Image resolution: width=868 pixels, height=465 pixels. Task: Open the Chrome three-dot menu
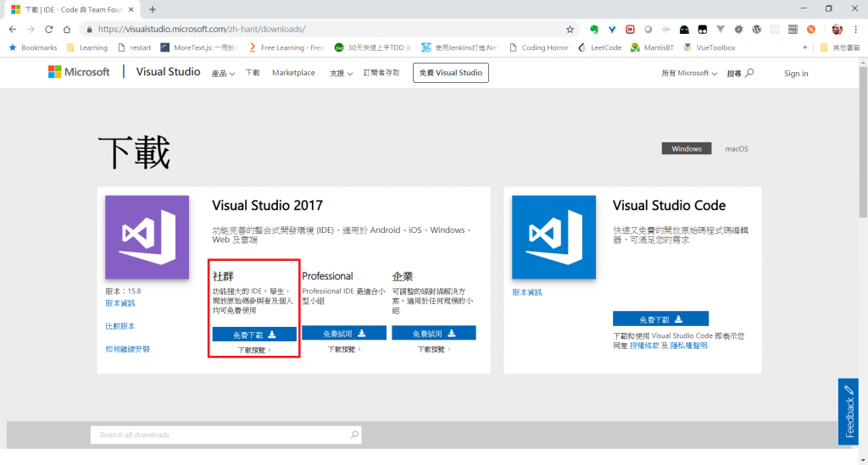[856, 30]
